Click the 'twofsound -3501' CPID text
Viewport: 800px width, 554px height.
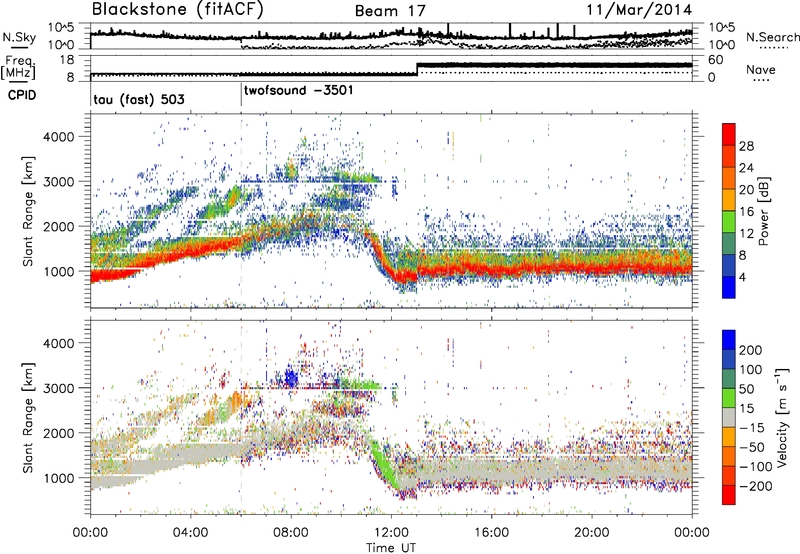coord(298,90)
